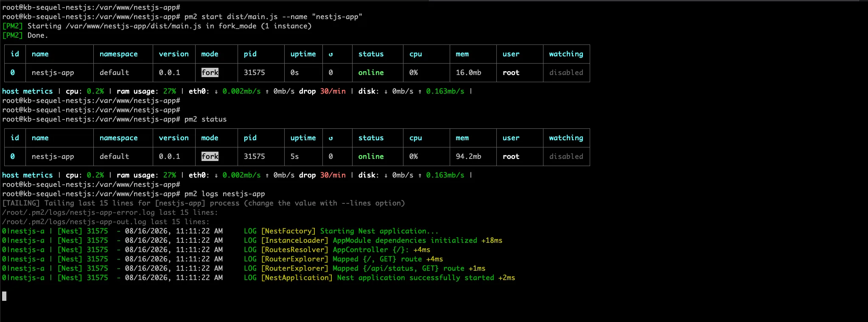Click the 'fork' mode cell in the 5s uptime row
The image size is (868, 322).
click(x=210, y=156)
